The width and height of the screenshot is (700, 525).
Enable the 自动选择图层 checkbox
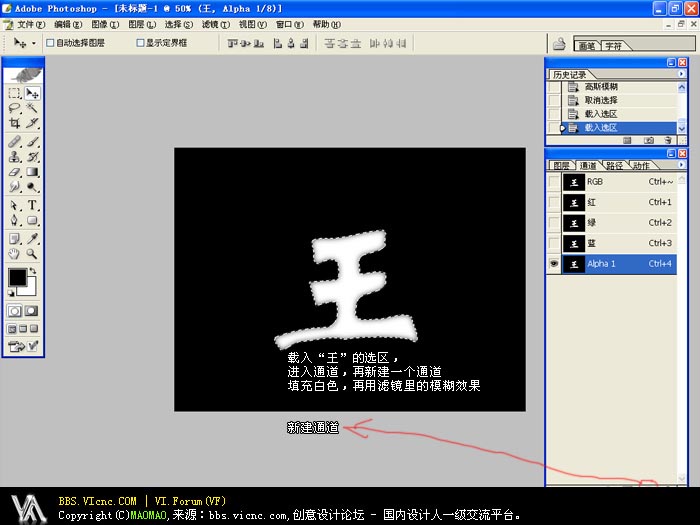(x=50, y=43)
